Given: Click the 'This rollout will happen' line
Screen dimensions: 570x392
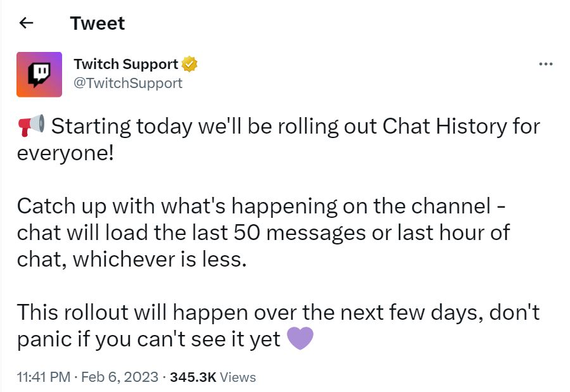Looking at the screenshot, I should pos(278,312).
